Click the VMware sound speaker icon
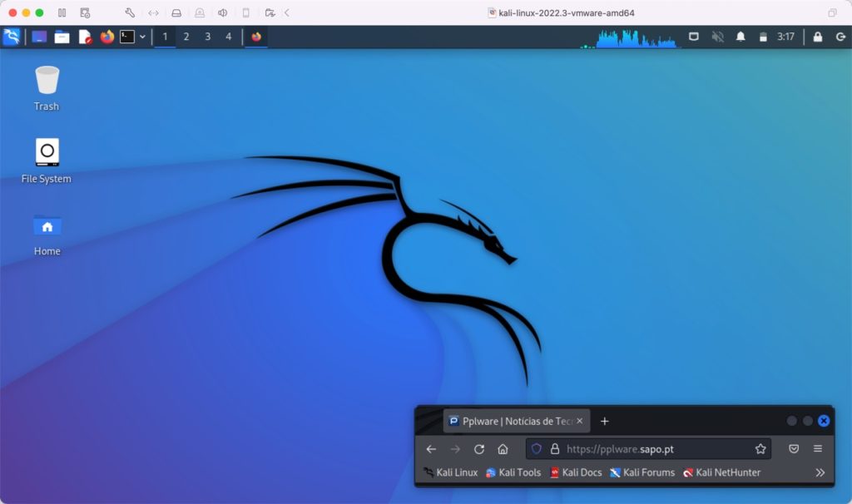Viewport: 852px width, 504px height. click(x=223, y=12)
